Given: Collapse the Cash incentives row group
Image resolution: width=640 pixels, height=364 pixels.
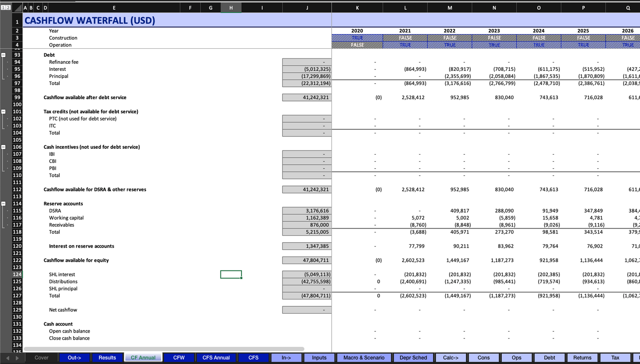Looking at the screenshot, I should pyautogui.click(x=4, y=147).
